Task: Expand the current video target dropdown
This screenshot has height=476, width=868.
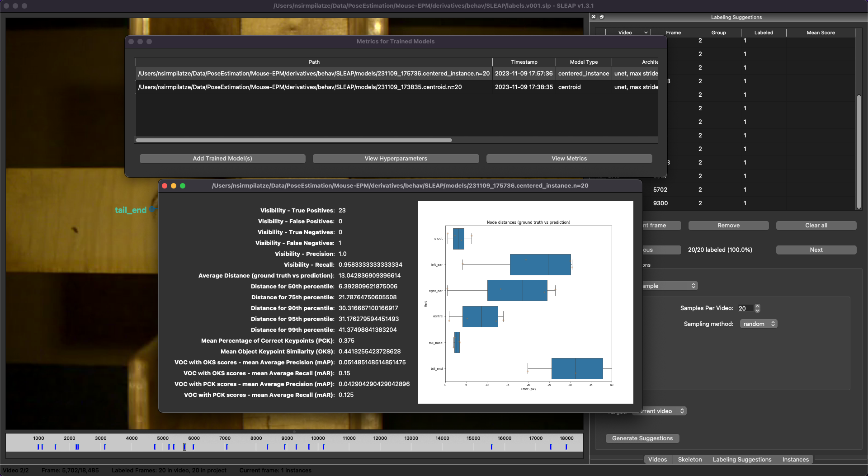Action: coord(661,411)
